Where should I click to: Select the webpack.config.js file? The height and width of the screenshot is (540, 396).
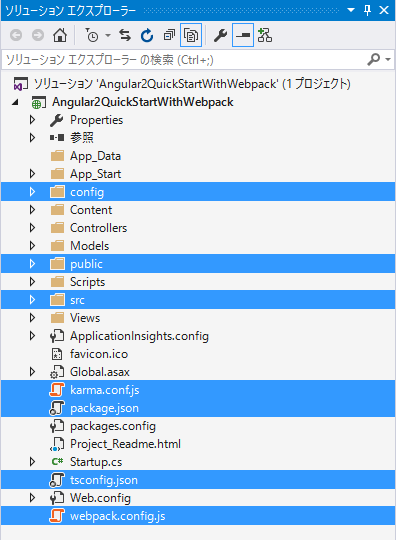tap(198, 516)
